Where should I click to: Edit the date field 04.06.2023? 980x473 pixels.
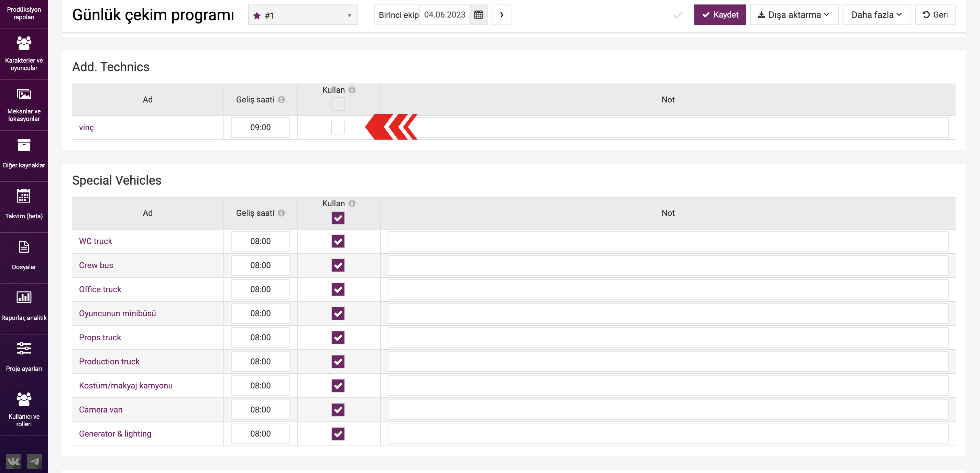(444, 15)
